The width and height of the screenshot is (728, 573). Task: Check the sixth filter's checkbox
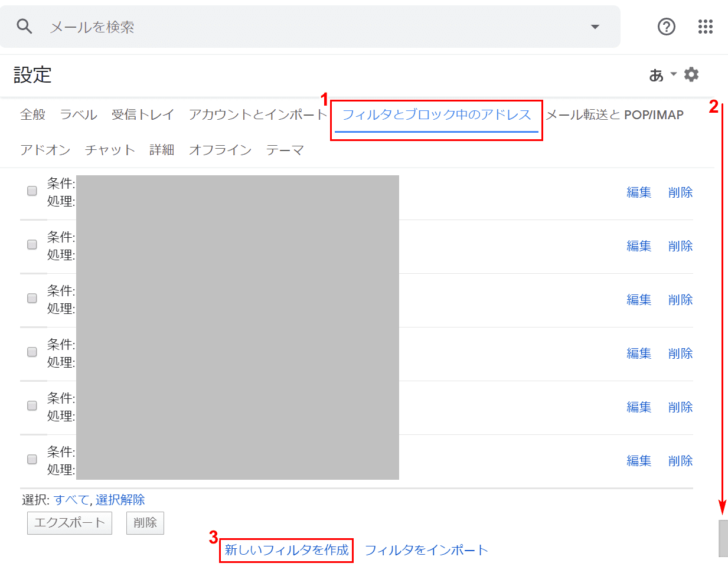[x=32, y=459]
